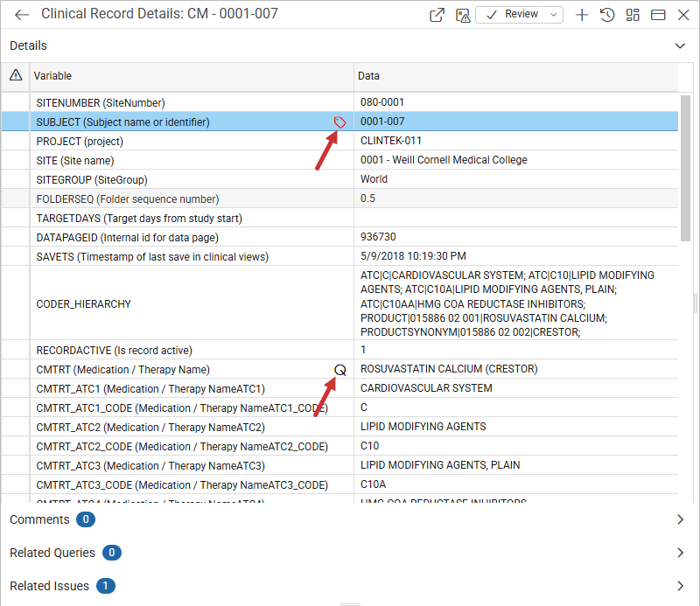This screenshot has height=606, width=700.
Task: Collapse the Details section chevron
Action: pos(680,46)
